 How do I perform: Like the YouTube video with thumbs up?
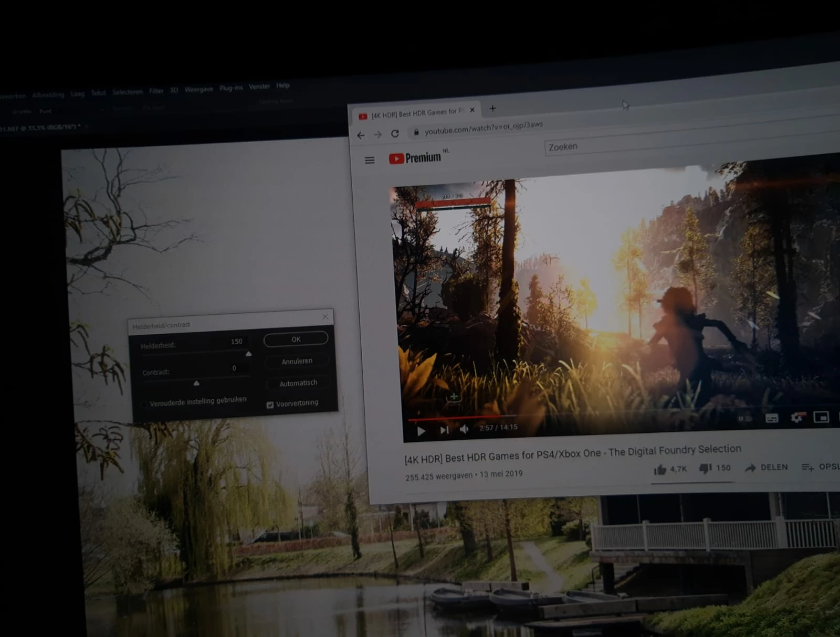660,470
